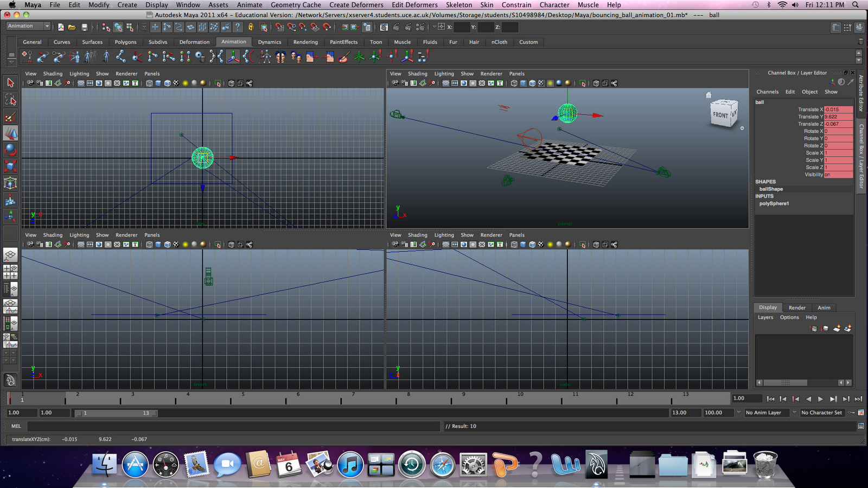Play the animation forwards
This screenshot has height=488, width=868.
pyautogui.click(x=820, y=399)
